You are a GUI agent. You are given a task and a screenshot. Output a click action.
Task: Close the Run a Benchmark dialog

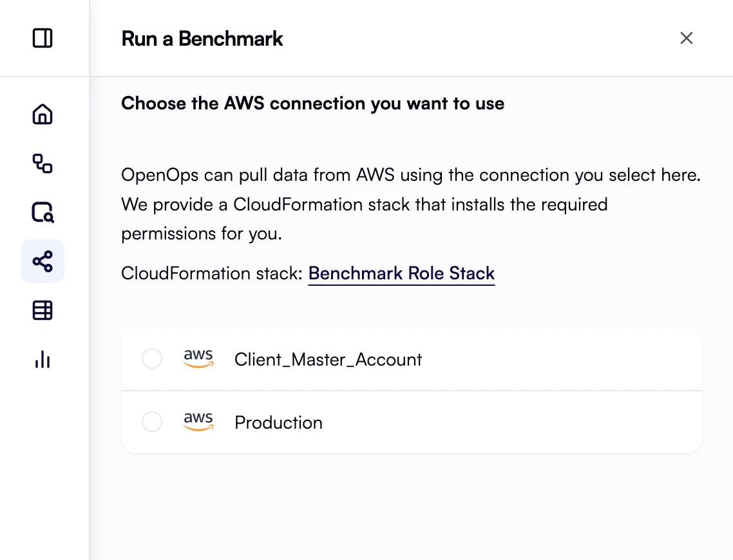(686, 38)
